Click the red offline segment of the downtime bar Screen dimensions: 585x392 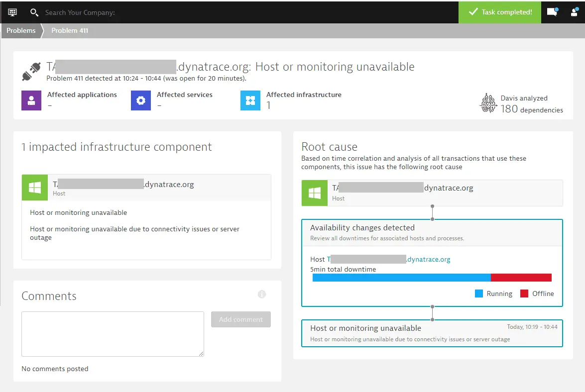point(521,278)
